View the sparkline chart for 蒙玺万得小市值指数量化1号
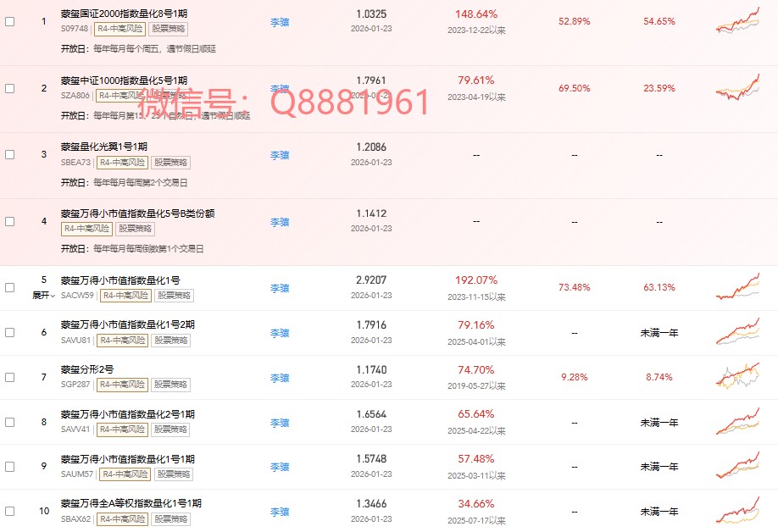 point(737,287)
